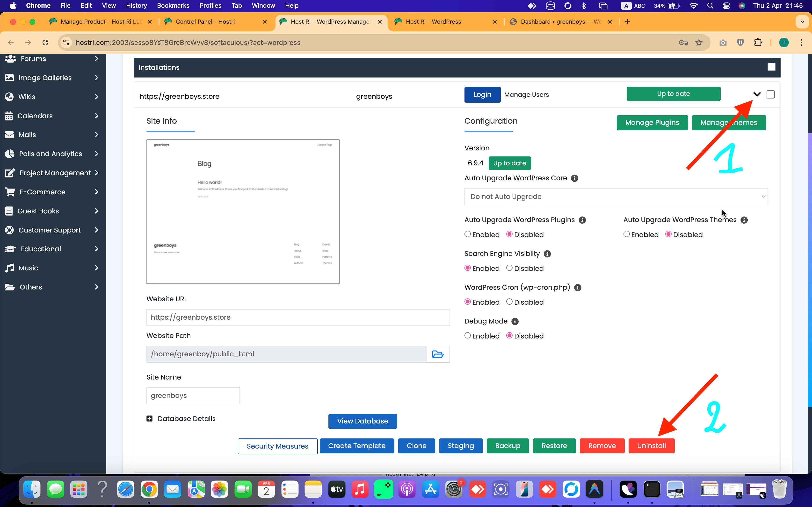Tick the greenboys.store installation checkbox
The image size is (812, 507).
pos(770,95)
